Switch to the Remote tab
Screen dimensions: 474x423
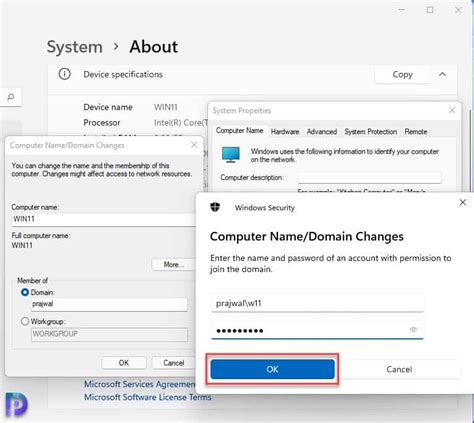point(416,132)
